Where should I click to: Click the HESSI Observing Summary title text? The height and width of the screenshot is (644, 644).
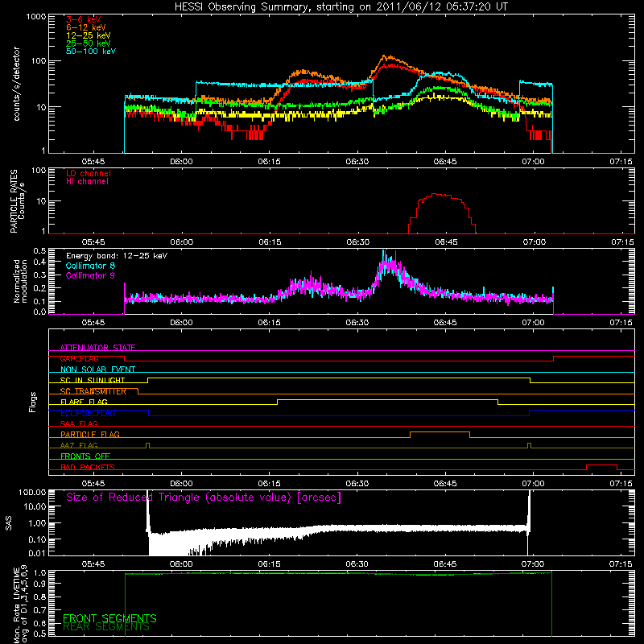click(341, 7)
